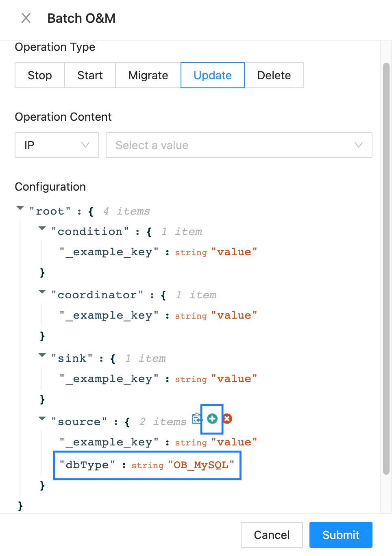Click the OB_MySQL dbType value
Image resolution: width=392 pixels, height=556 pixels.
click(x=201, y=465)
